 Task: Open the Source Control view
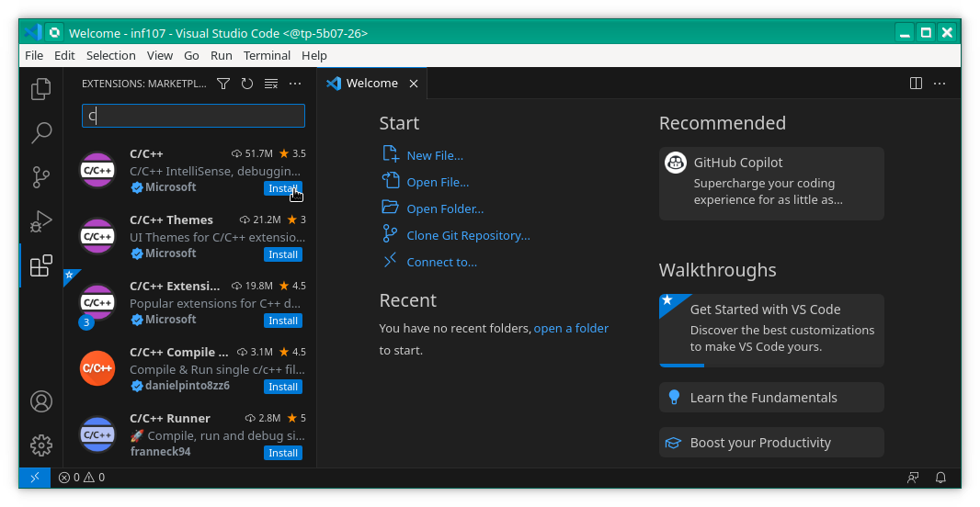click(41, 177)
